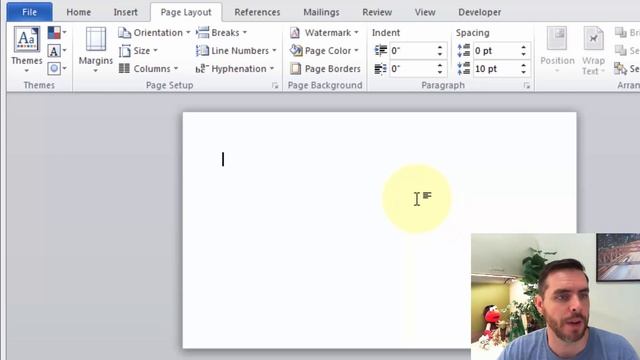This screenshot has width=640, height=360.
Task: Open Theme Colors dropdown
Action: click(57, 32)
